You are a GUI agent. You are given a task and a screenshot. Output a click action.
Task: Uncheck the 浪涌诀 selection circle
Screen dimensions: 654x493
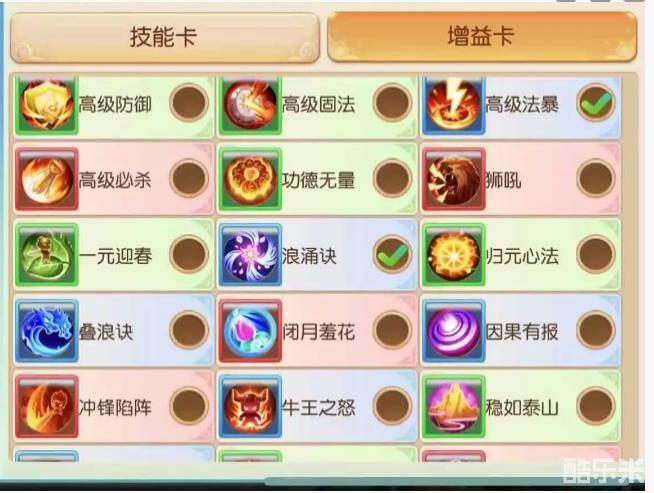pyautogui.click(x=392, y=254)
